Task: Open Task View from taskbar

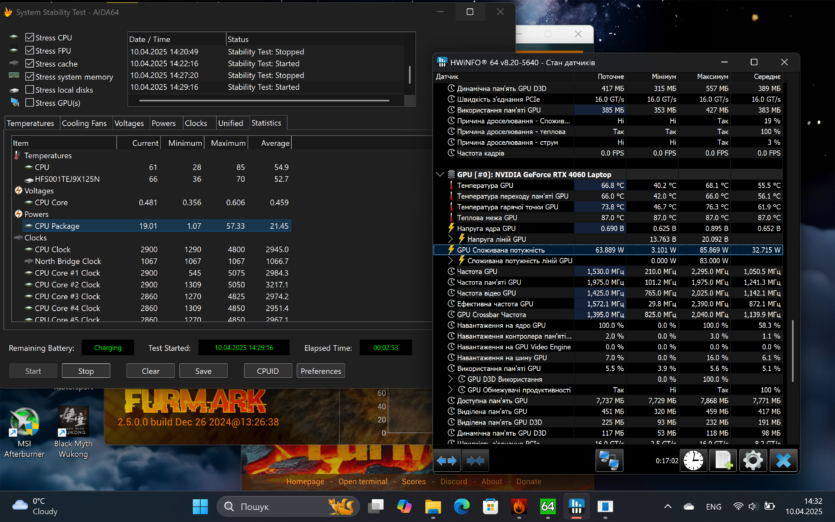Action: tap(376, 507)
